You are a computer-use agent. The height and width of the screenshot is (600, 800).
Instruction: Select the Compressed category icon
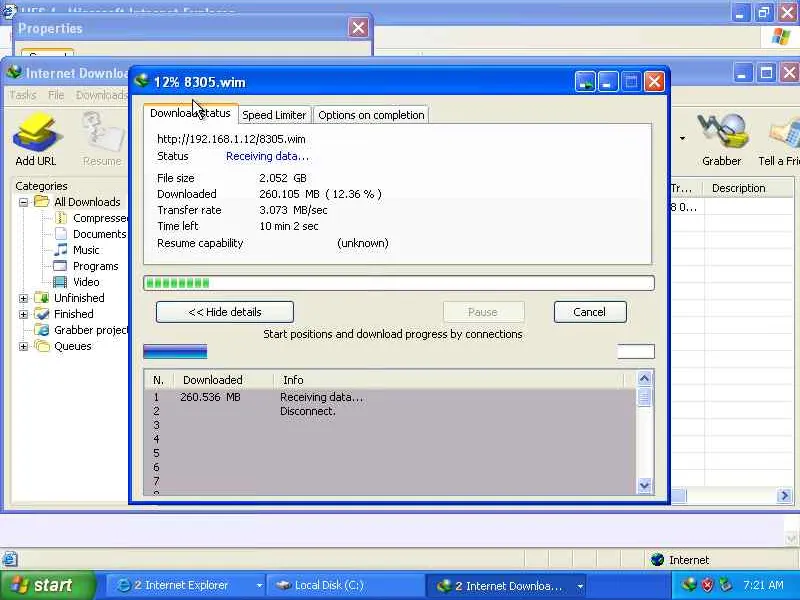(x=61, y=218)
